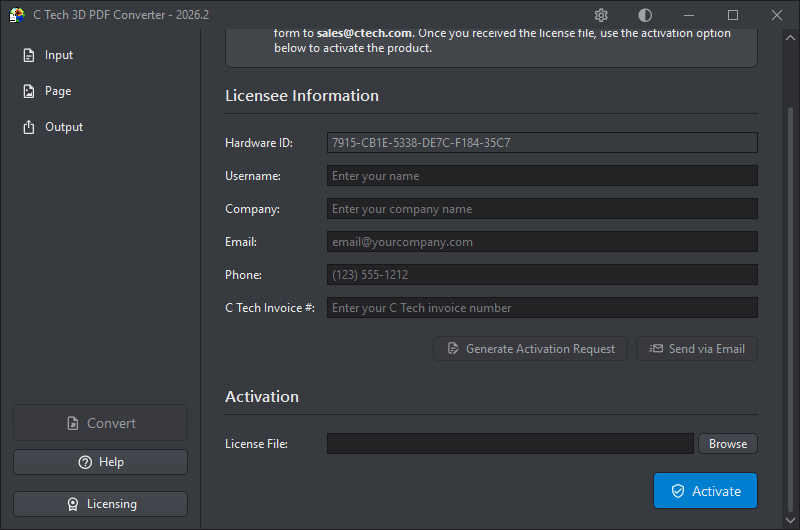The height and width of the screenshot is (530, 800).
Task: Close the C Tech 3D PDF Converter window
Action: (777, 15)
